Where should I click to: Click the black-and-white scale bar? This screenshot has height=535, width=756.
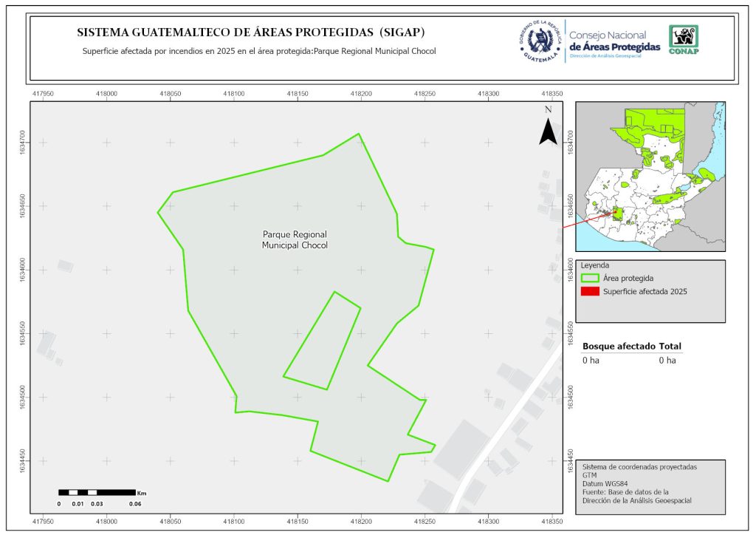pos(97,492)
